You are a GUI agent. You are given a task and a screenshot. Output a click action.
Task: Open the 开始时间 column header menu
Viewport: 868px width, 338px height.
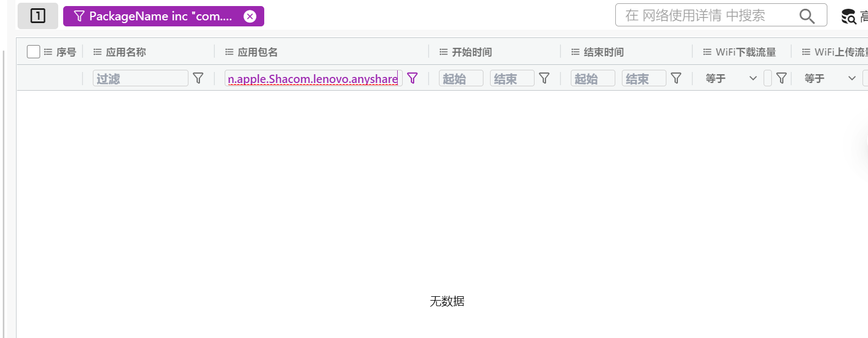coord(443,52)
